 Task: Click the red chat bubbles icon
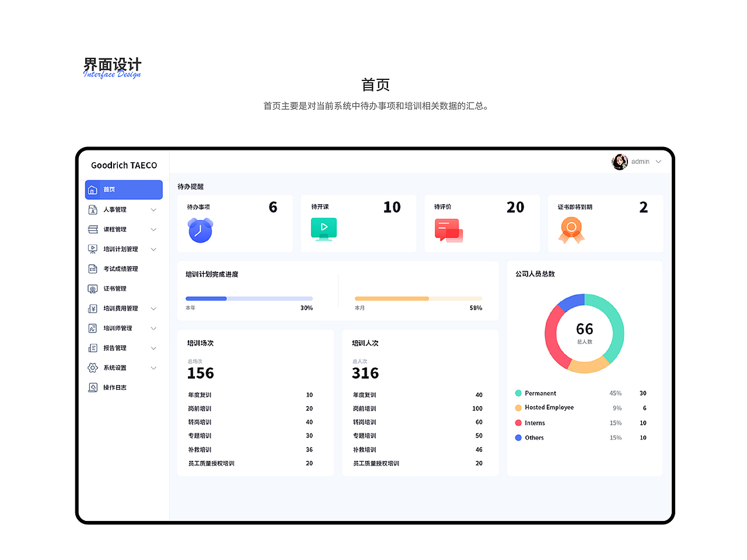pyautogui.click(x=449, y=230)
